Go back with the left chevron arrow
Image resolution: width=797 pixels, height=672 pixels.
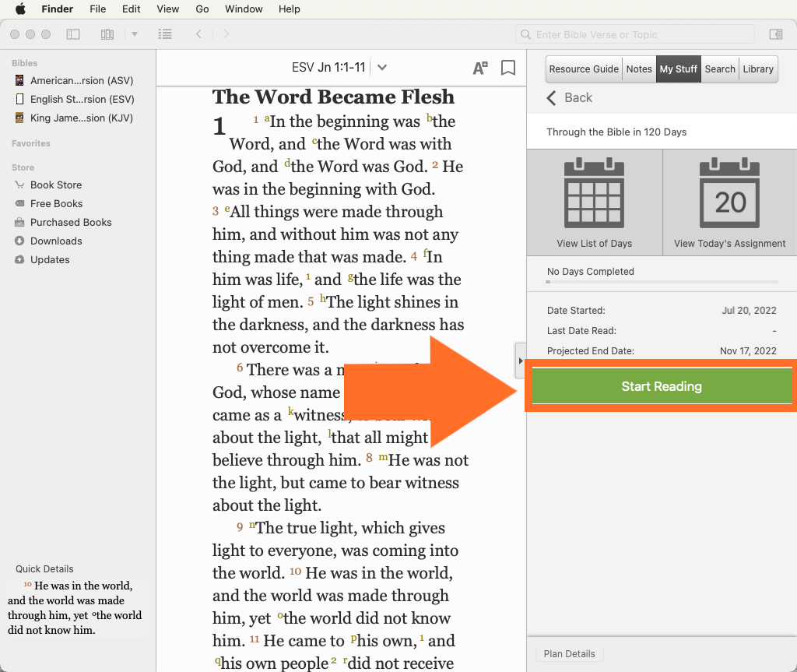point(199,34)
